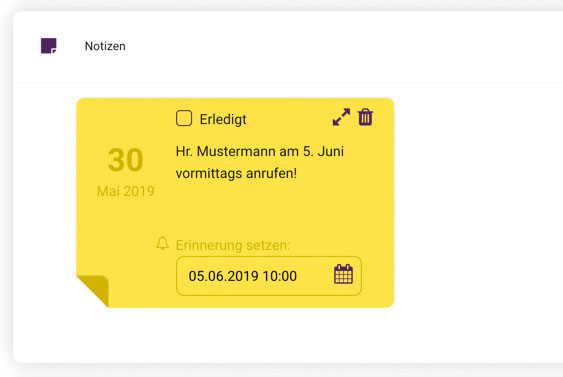The width and height of the screenshot is (563, 377).
Task: Open the calendar date picker icon
Action: click(343, 274)
